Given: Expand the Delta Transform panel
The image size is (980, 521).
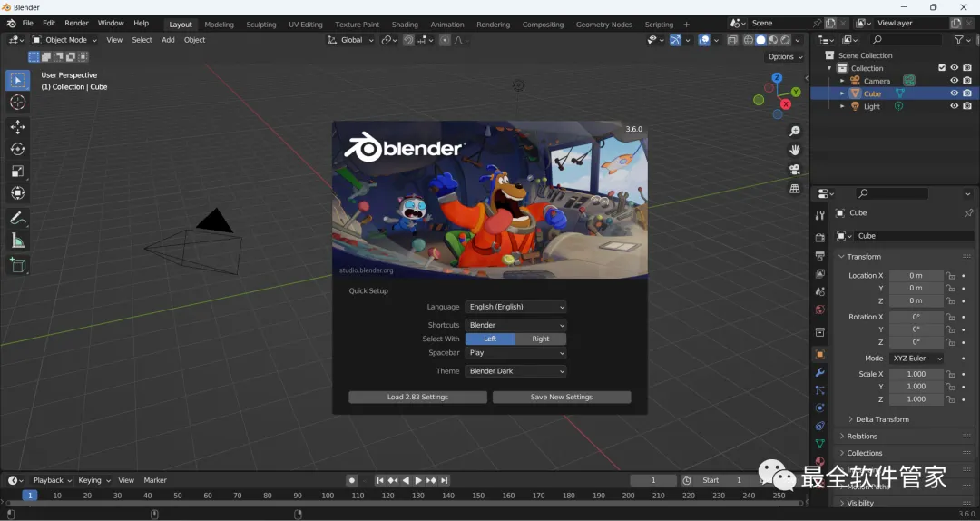Looking at the screenshot, I should pyautogui.click(x=882, y=419).
